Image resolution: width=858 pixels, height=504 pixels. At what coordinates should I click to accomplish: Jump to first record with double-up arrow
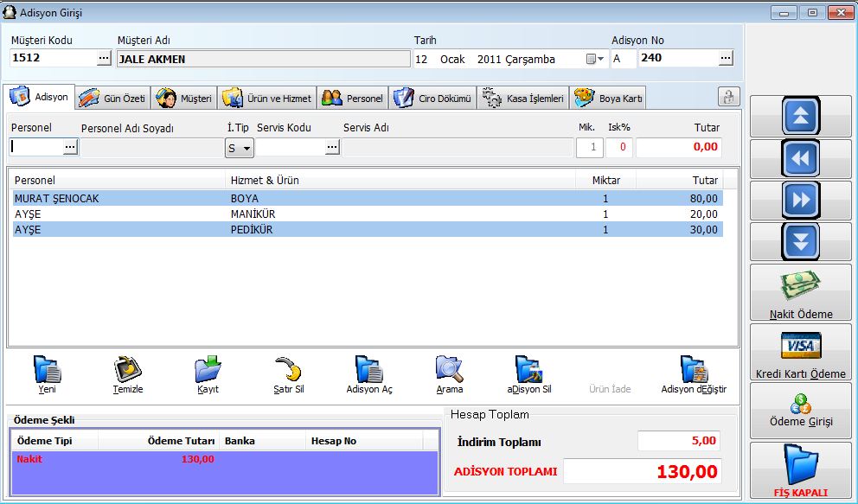tap(801, 116)
